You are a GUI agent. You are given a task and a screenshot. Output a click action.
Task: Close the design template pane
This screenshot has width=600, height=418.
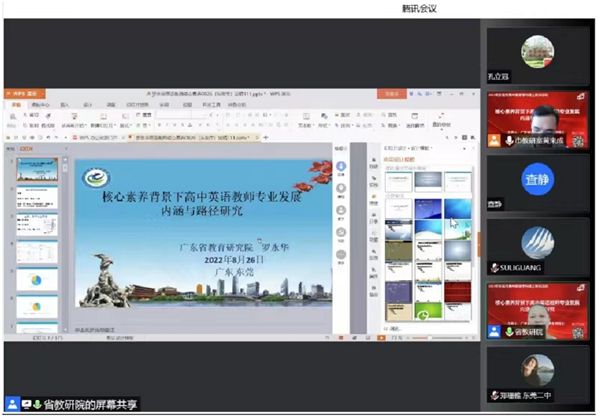tap(473, 148)
